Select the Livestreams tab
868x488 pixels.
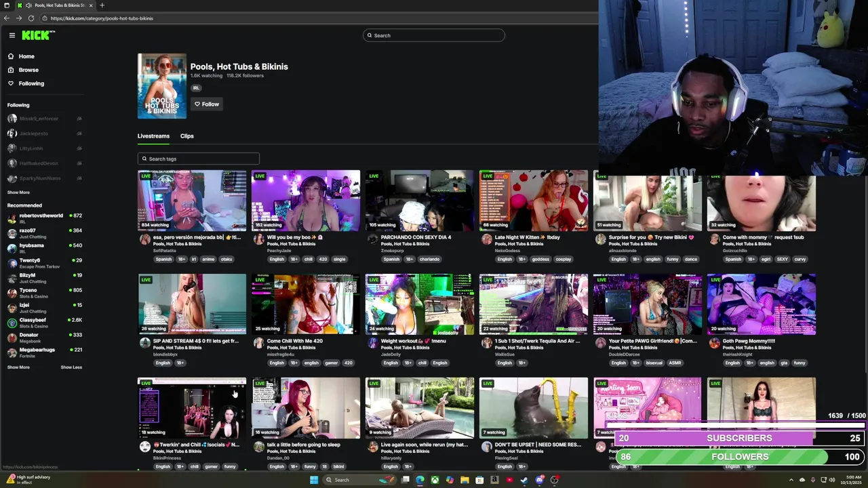[x=153, y=136]
